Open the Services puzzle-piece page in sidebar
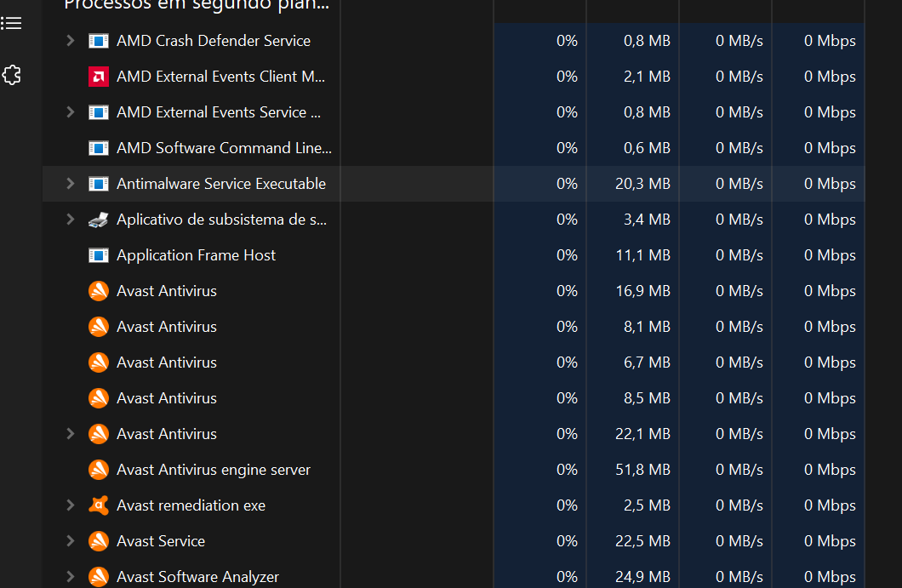902x588 pixels. pos(11,75)
